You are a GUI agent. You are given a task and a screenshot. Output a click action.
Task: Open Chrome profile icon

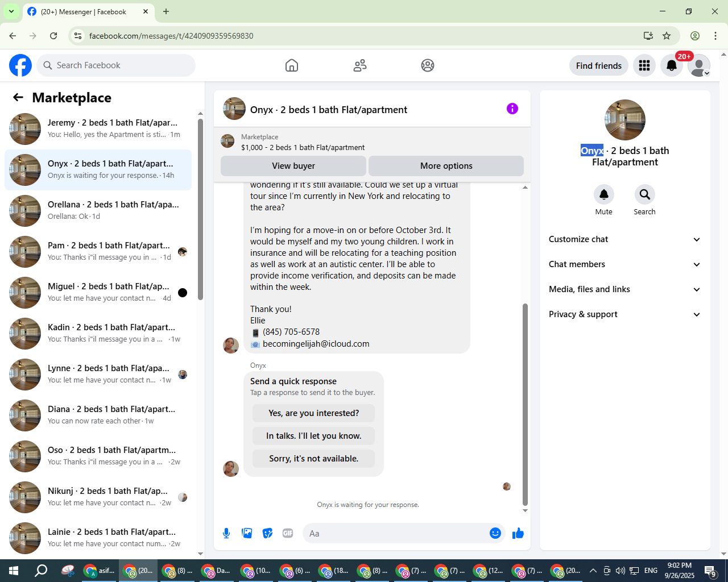pyautogui.click(x=695, y=36)
